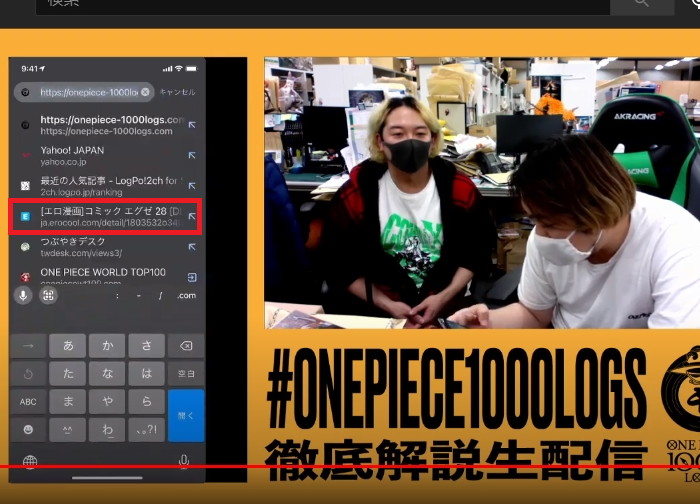Open the https://onepiece-1000logs.com suggestion
The width and height of the screenshot is (700, 504).
[x=105, y=125]
